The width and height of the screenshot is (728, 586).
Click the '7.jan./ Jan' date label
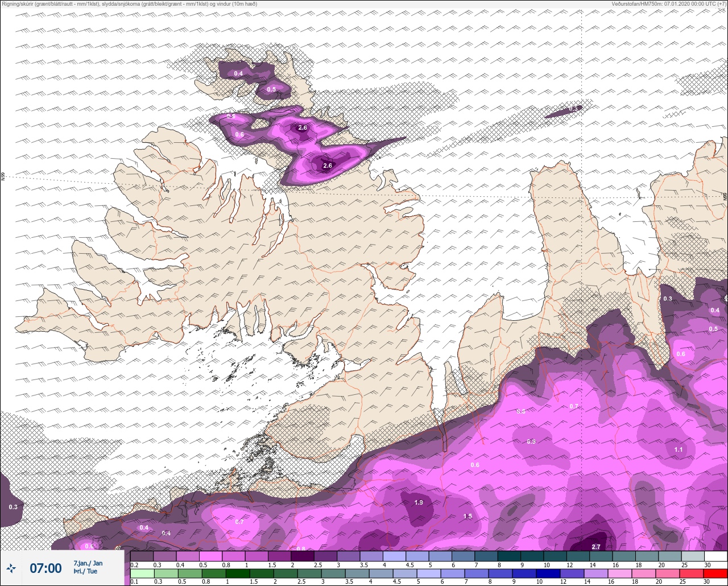pos(88,563)
